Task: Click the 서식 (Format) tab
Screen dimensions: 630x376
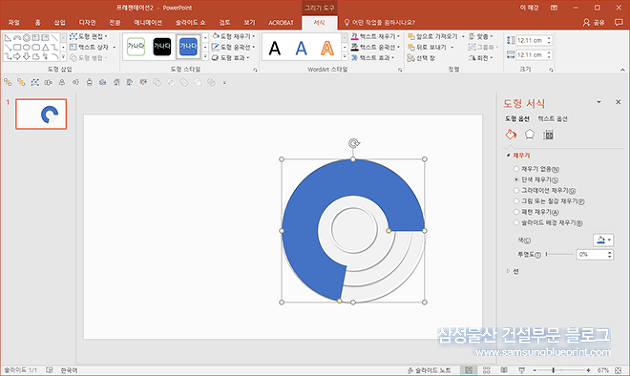Action: pyautogui.click(x=319, y=22)
